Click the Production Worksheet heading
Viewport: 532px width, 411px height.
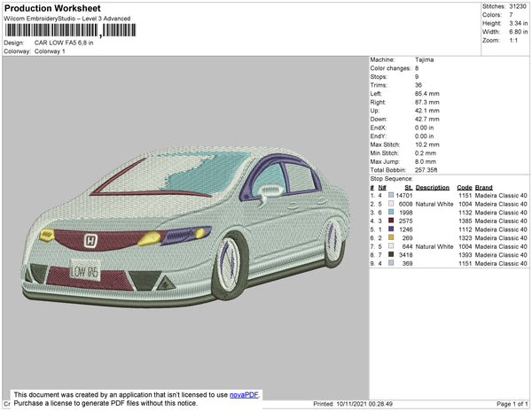tap(53, 7)
